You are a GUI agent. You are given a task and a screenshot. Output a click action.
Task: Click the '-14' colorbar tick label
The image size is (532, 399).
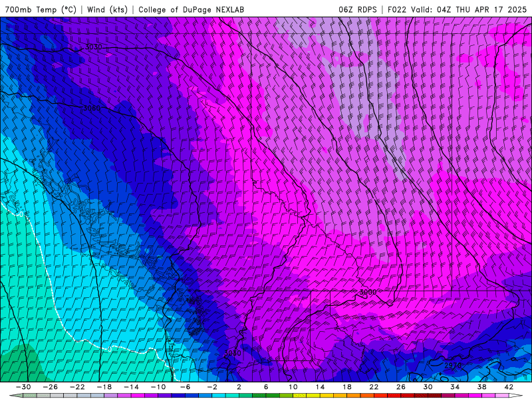[131, 387]
